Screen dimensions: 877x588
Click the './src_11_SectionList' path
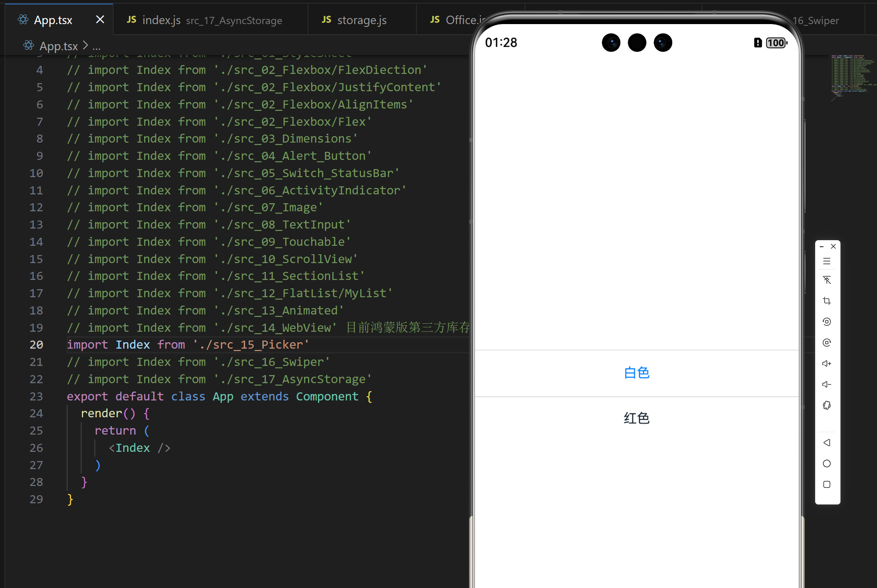click(289, 276)
